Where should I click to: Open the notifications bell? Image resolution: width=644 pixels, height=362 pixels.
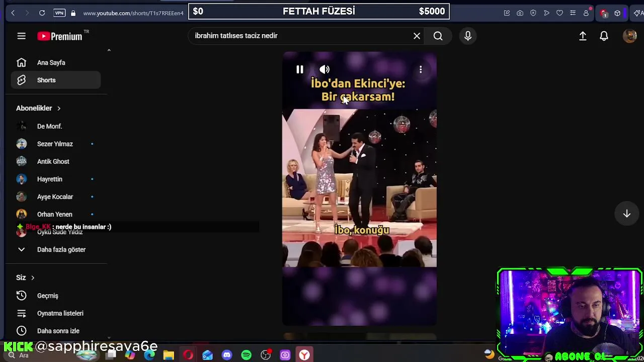(x=604, y=36)
